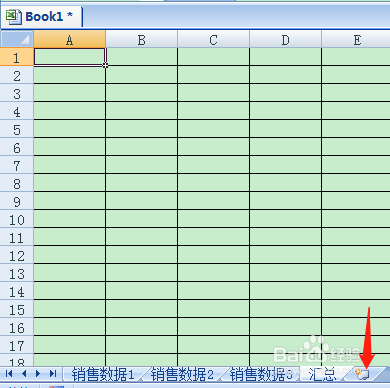This screenshot has height=388, width=390.
Task: Select row 3 header
Action: [x=17, y=93]
